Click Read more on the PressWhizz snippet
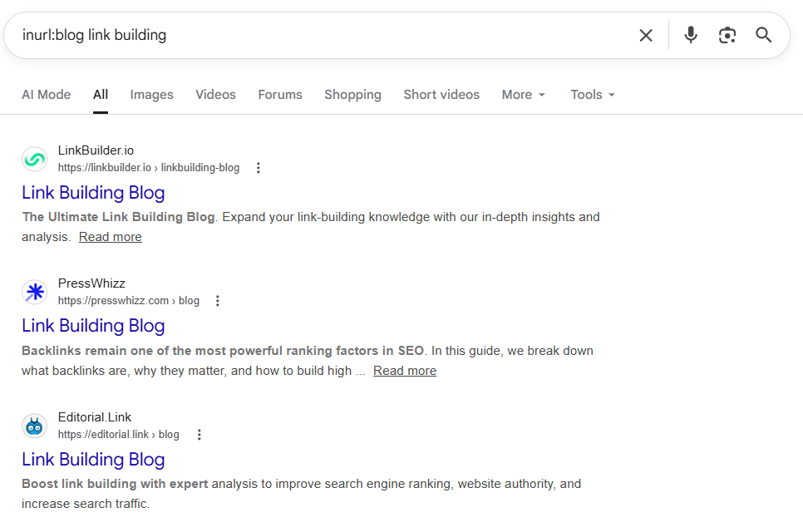803x532 pixels. (405, 370)
